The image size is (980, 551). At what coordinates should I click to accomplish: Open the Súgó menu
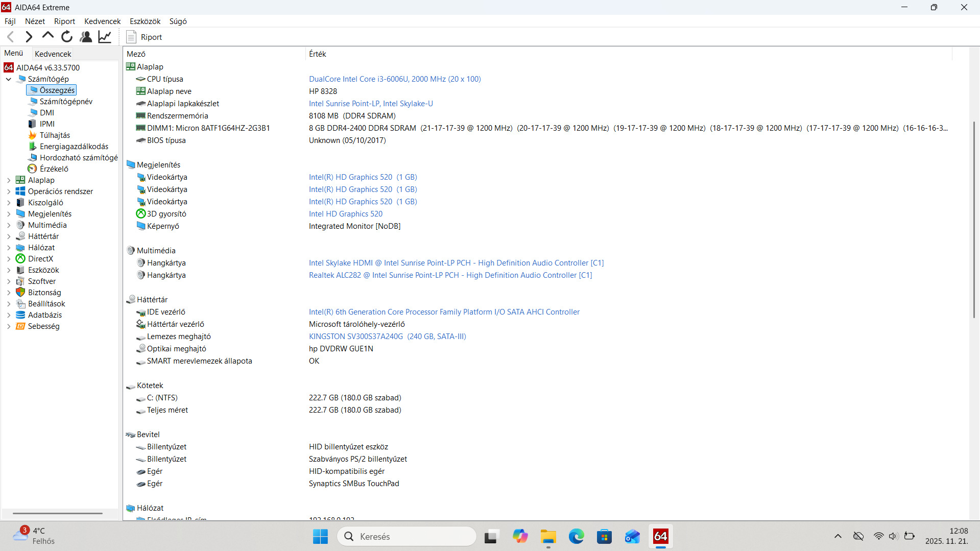[x=178, y=21]
